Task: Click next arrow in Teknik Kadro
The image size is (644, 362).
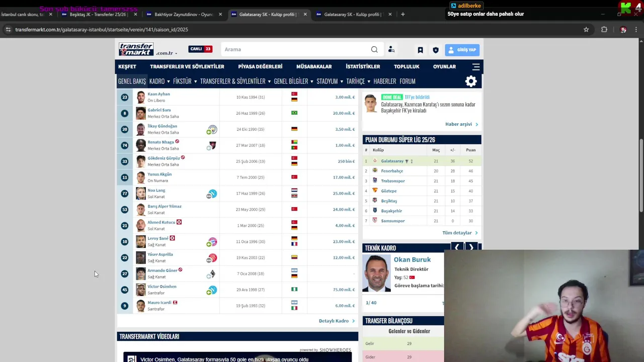Action: (471, 247)
